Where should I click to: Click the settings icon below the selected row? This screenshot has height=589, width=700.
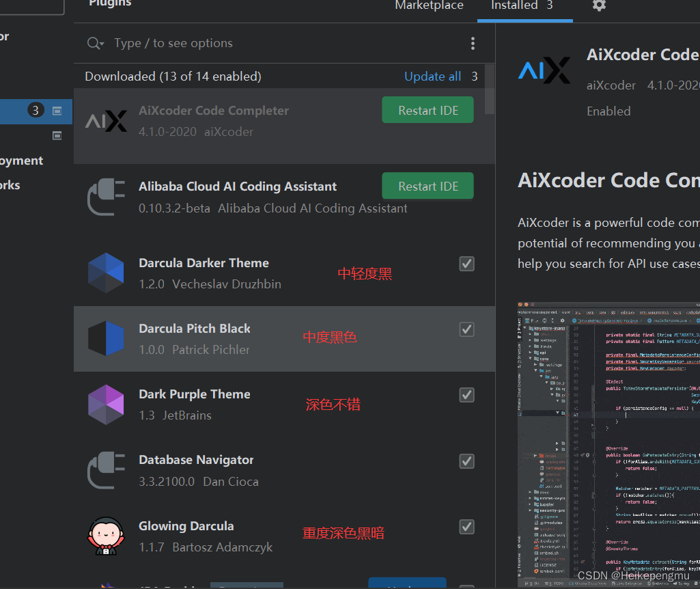click(x=57, y=135)
